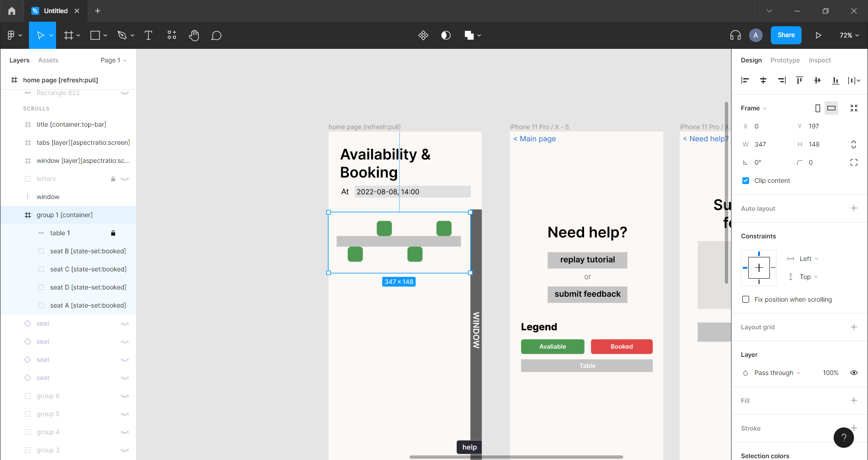This screenshot has height=460, width=868.
Task: Toggle layer visibility eye icon
Action: (x=854, y=373)
